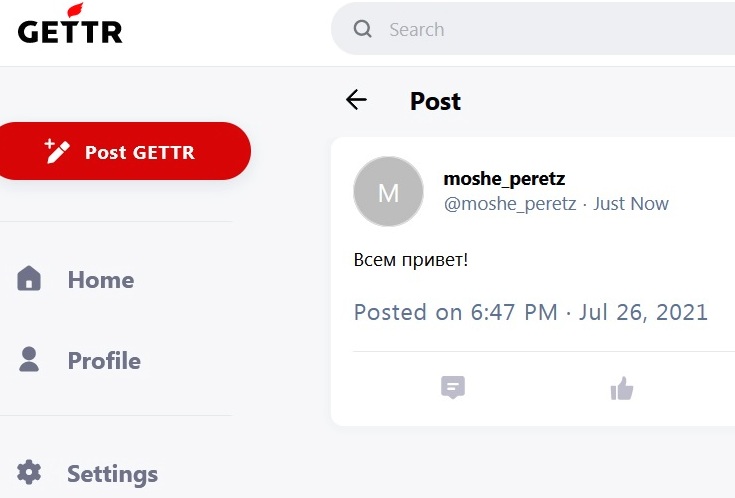Click the Profile person icon

pos(29,360)
